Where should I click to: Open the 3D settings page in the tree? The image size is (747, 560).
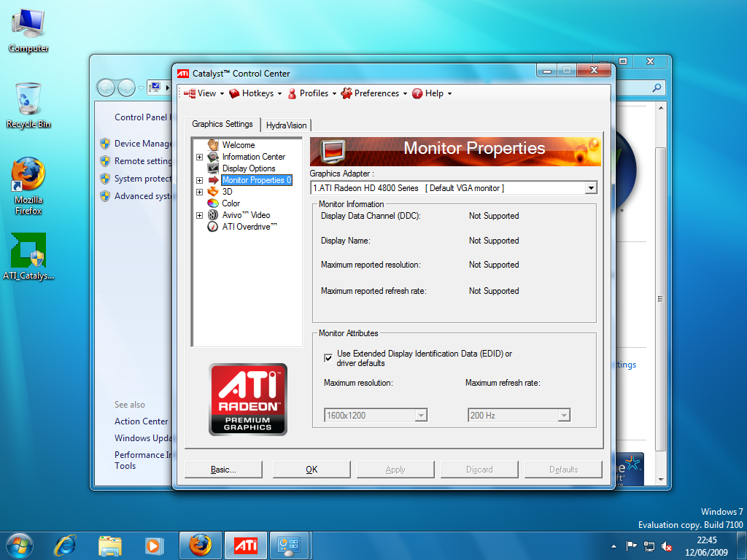227,191
